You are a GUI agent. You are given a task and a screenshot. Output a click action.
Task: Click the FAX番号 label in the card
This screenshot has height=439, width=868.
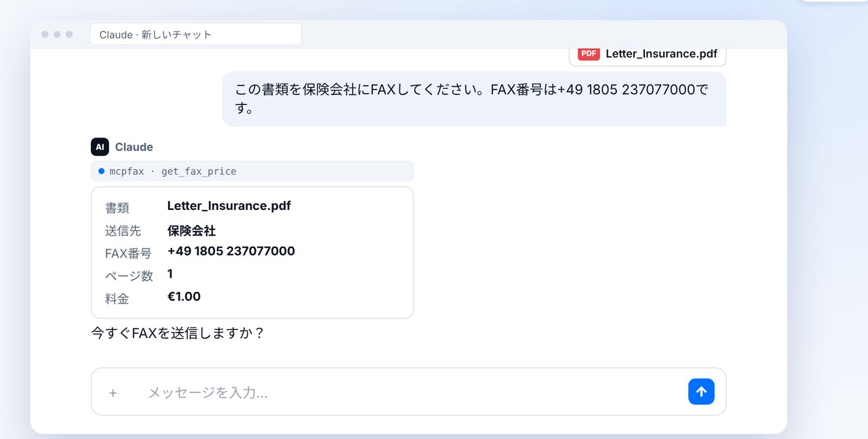[x=128, y=253]
